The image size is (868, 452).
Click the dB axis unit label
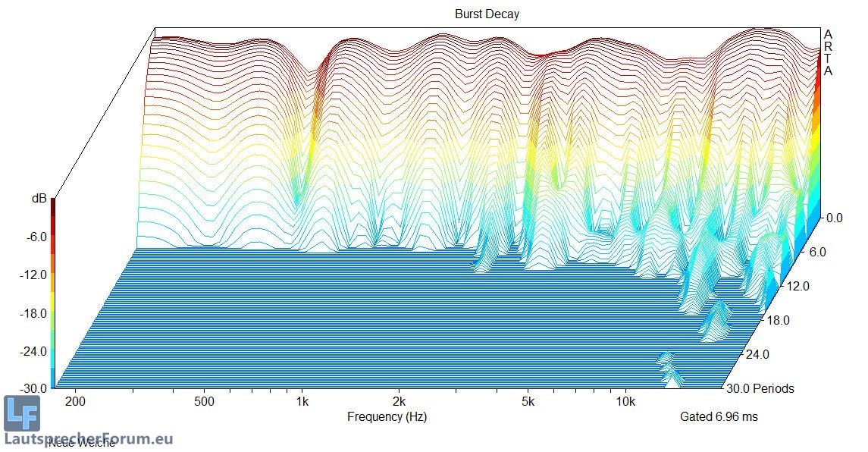click(39, 199)
